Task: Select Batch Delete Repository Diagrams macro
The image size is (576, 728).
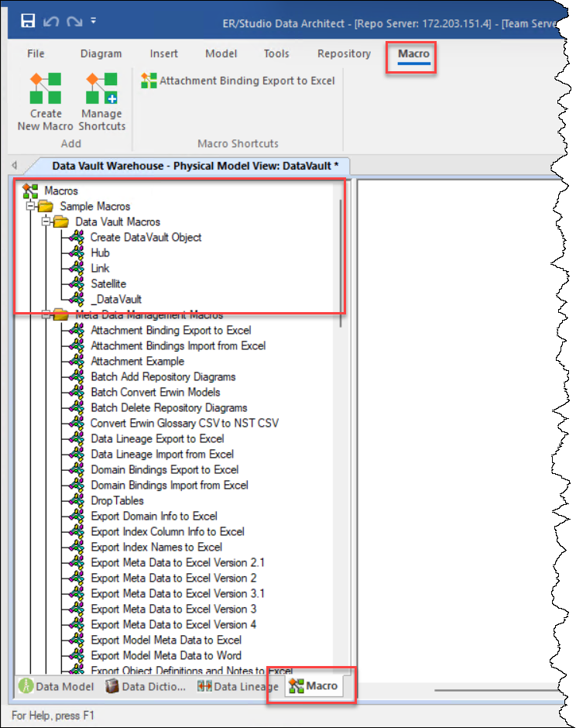Action: tap(169, 407)
